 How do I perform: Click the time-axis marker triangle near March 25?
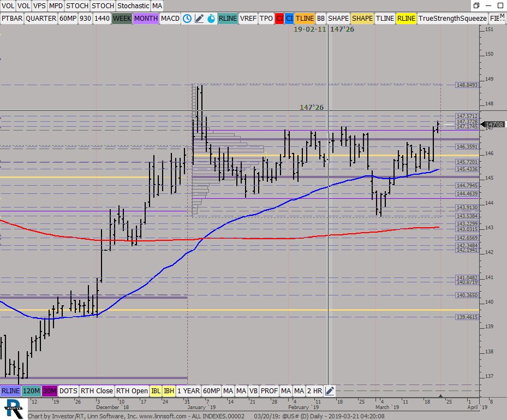[x=441, y=395]
